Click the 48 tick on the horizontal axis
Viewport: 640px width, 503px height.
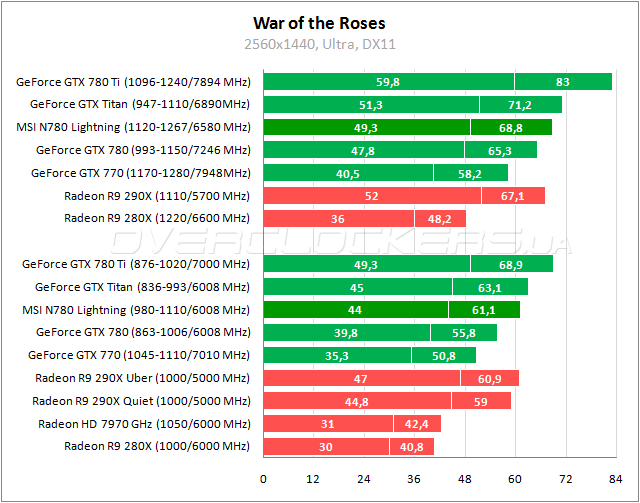point(464,478)
